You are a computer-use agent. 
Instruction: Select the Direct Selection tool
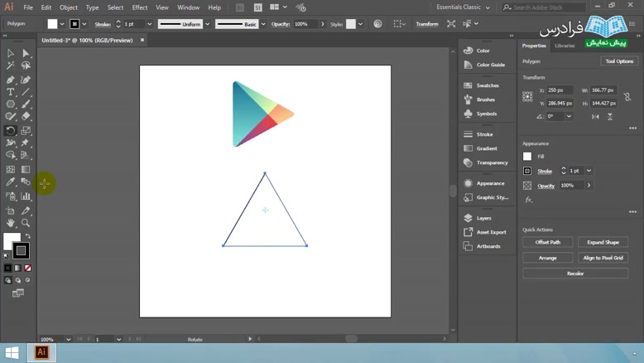26,53
